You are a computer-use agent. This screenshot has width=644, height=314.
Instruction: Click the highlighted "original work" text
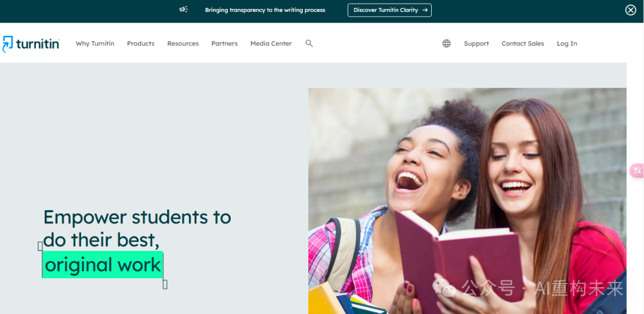tap(103, 265)
